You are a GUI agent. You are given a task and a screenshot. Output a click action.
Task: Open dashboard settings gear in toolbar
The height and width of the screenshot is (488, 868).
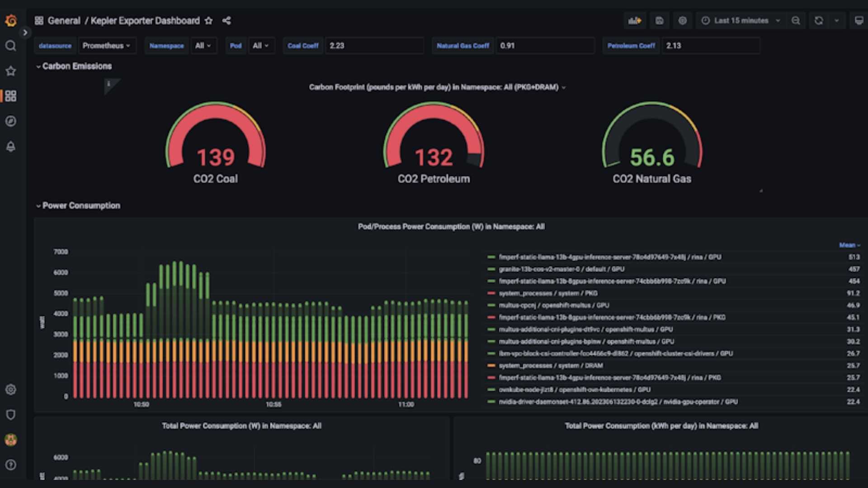[683, 21]
